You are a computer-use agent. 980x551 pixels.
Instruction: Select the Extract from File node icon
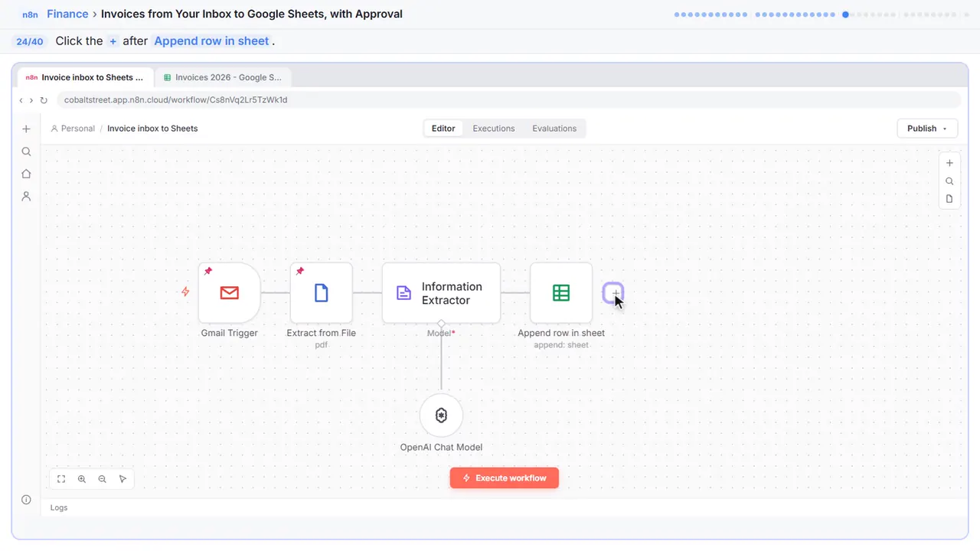(x=322, y=293)
